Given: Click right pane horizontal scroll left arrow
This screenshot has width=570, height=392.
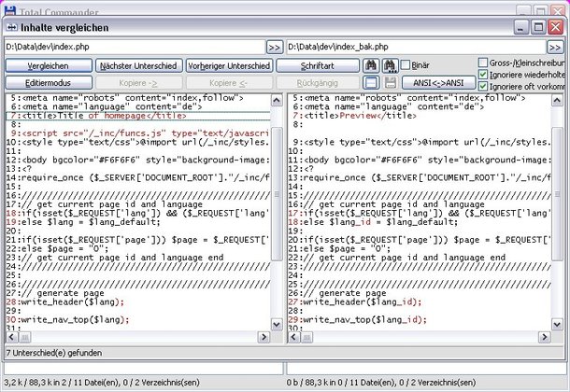Looking at the screenshot, I should coord(292,337).
